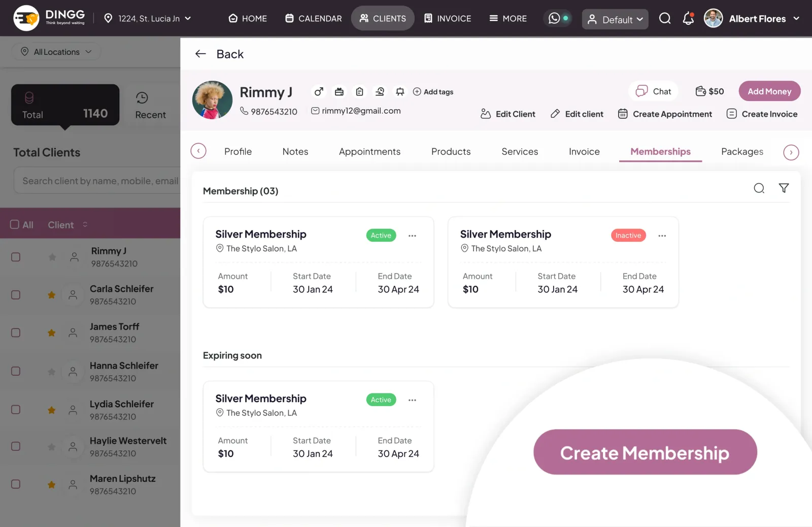Viewport: 812px width, 527px height.
Task: Click the pin icon before Add tags
Action: pos(400,91)
